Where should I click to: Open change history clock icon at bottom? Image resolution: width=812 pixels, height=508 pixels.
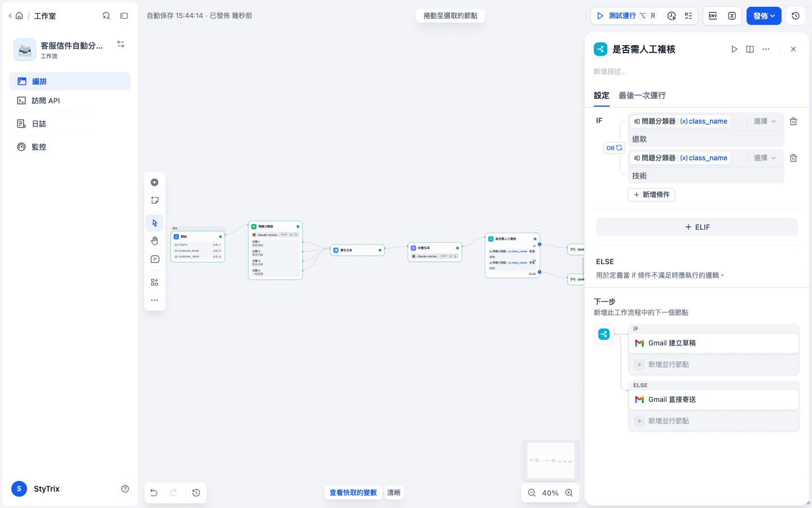click(196, 493)
